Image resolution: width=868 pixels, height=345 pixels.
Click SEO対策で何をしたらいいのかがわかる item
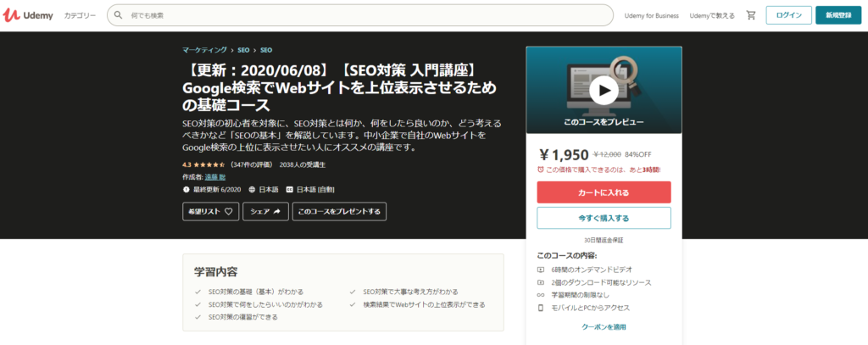[265, 304]
